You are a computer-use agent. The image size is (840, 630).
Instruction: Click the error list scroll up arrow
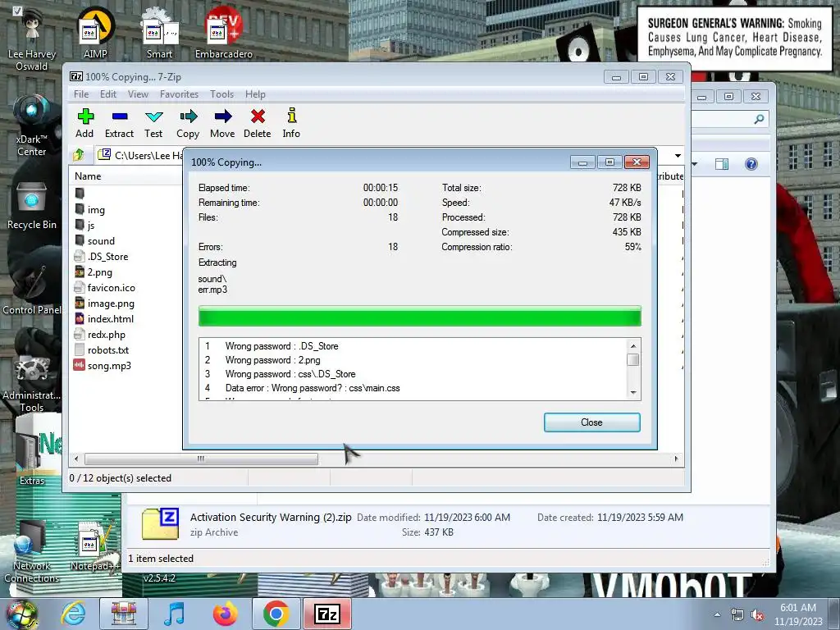[633, 345]
